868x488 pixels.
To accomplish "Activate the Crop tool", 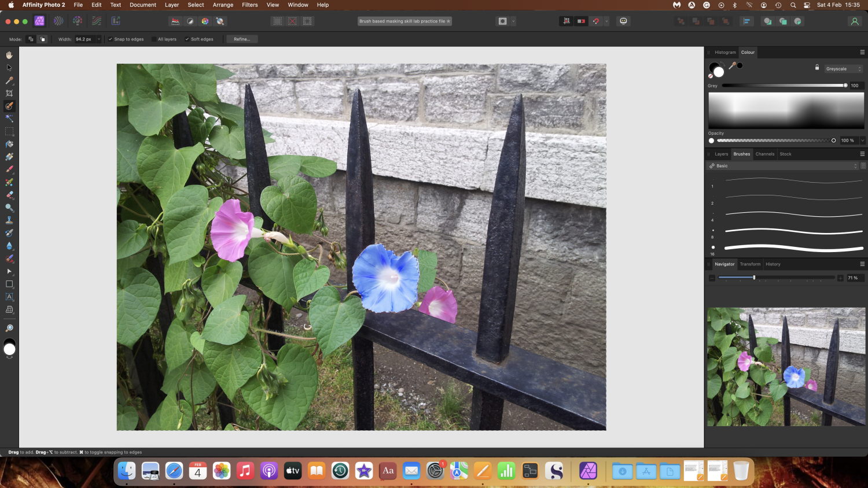I will point(9,93).
